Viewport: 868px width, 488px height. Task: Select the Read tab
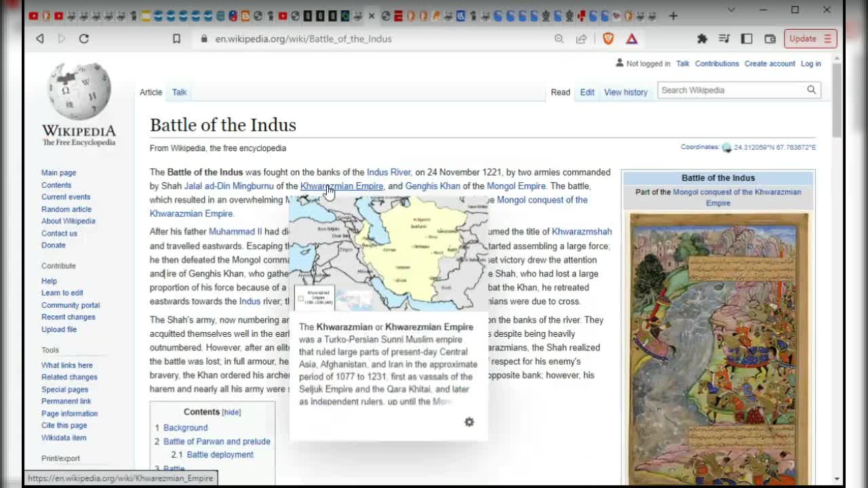point(560,92)
